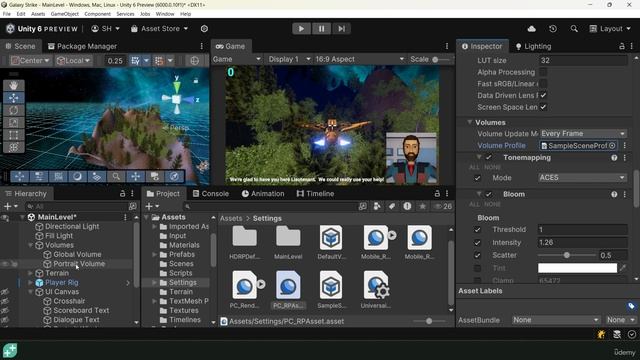Expand the Player Rig object in Hierarchy

coord(30,282)
